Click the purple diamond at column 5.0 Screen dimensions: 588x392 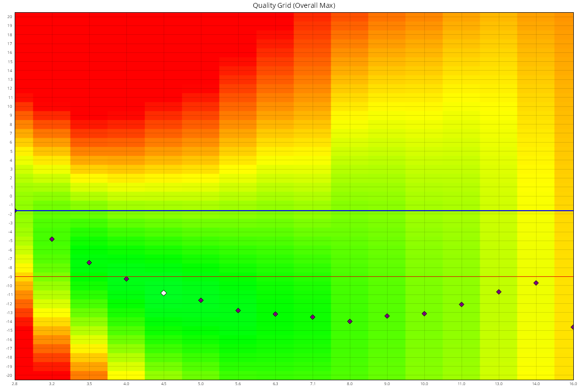(201, 300)
